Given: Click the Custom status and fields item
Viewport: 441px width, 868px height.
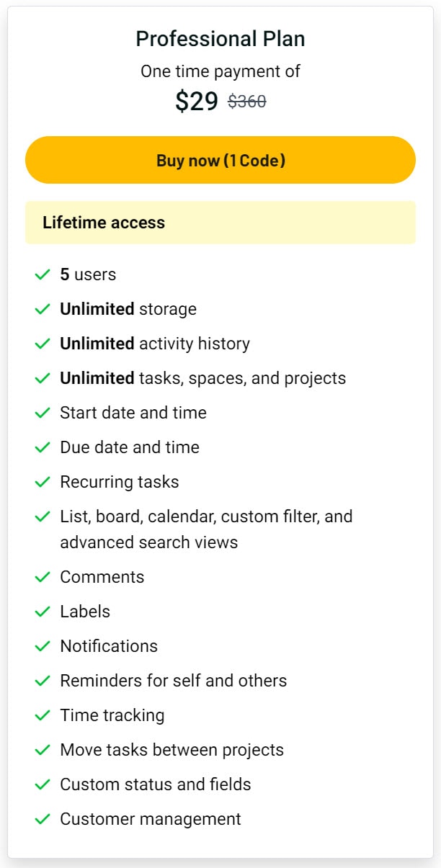Looking at the screenshot, I should coord(156,784).
